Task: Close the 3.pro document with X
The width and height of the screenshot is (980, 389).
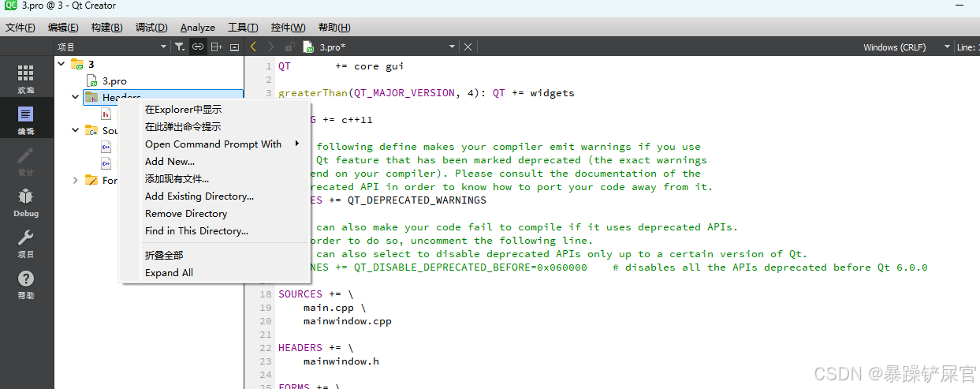Action: coord(468,47)
